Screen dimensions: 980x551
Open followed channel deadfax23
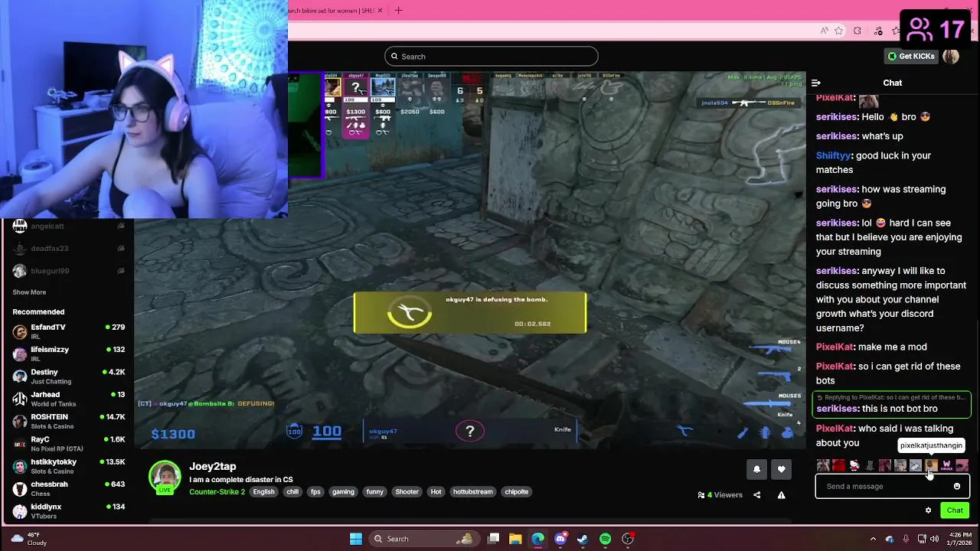(69, 248)
